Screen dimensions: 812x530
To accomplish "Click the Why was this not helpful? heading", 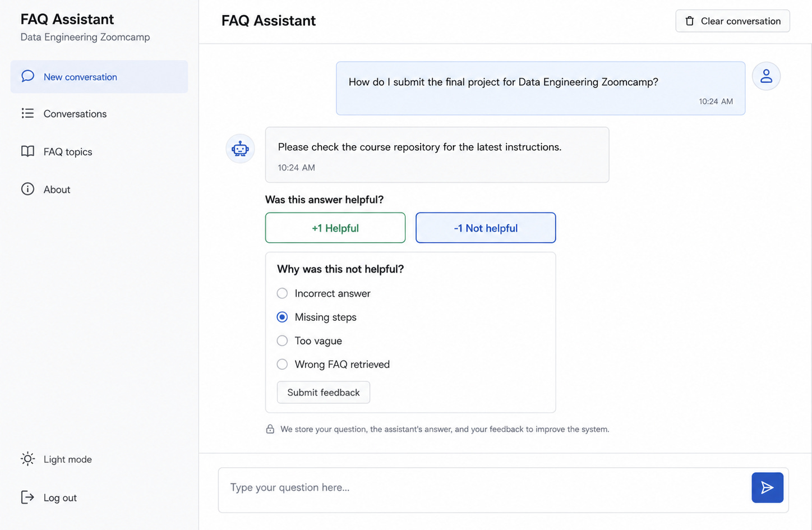I will click(340, 269).
